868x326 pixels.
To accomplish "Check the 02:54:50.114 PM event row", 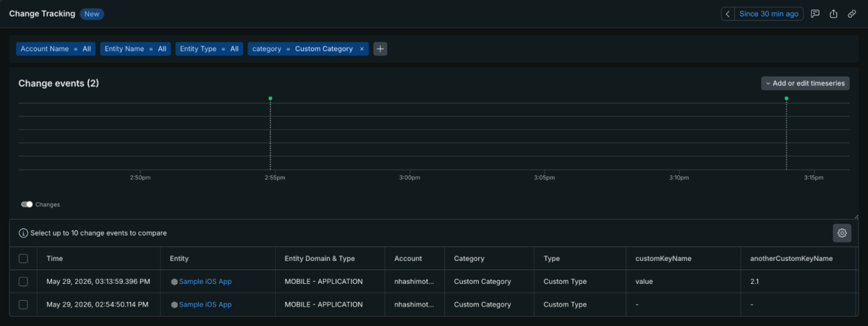I will pyautogui.click(x=23, y=304).
